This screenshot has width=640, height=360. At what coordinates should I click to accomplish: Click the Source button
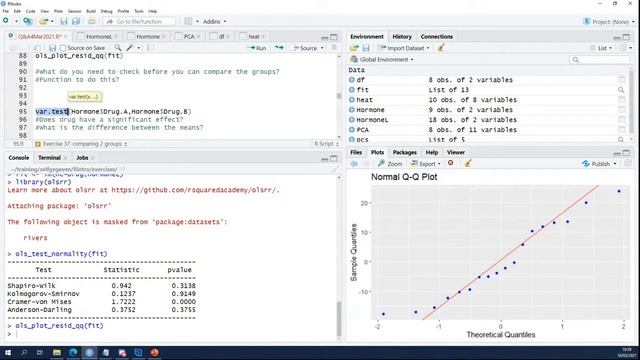pos(305,48)
